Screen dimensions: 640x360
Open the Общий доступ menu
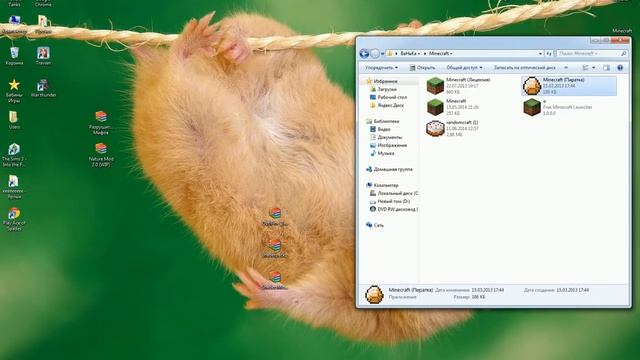pos(464,68)
